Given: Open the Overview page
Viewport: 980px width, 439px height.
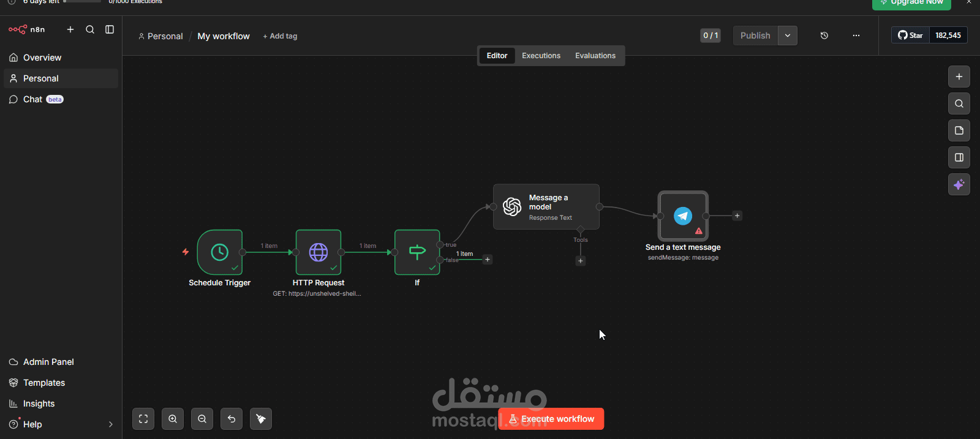Looking at the screenshot, I should click(61, 58).
